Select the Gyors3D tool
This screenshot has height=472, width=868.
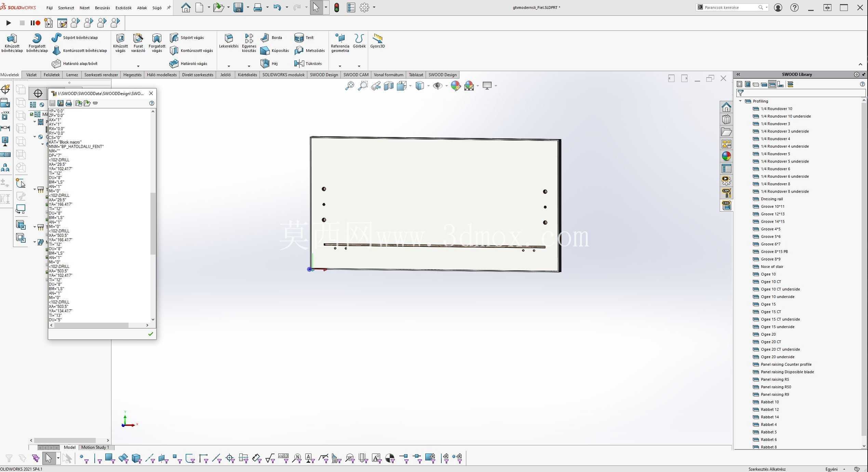(377, 41)
